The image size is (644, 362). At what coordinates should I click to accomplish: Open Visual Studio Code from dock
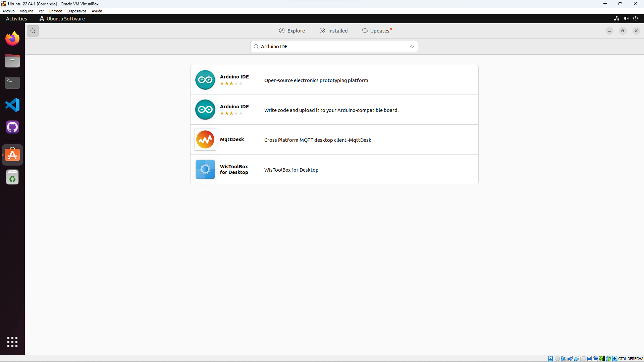[12, 105]
